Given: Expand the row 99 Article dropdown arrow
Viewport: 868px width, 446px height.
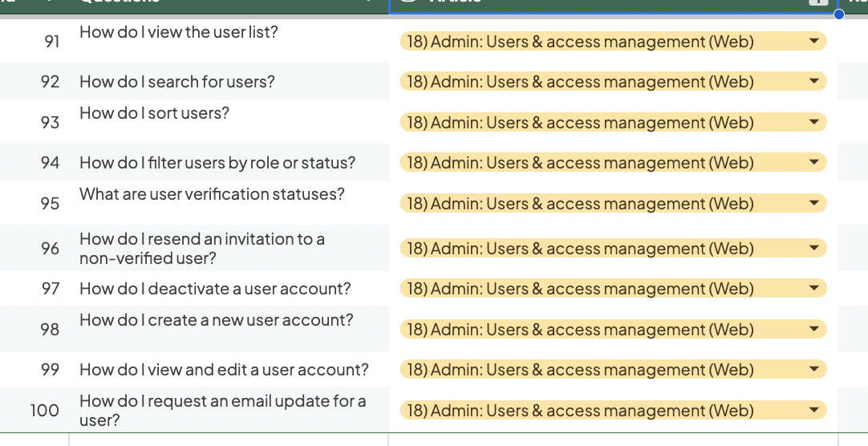Looking at the screenshot, I should pyautogui.click(x=813, y=369).
